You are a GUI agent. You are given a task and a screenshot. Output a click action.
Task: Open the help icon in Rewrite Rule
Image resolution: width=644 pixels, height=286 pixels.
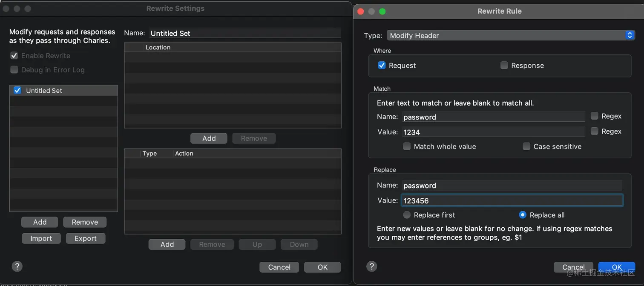click(x=372, y=266)
